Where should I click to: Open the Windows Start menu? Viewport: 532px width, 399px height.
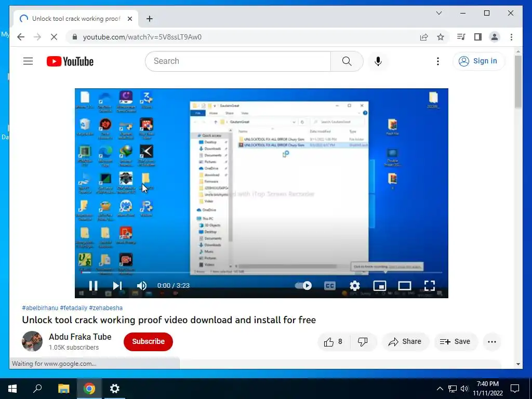[x=12, y=389]
